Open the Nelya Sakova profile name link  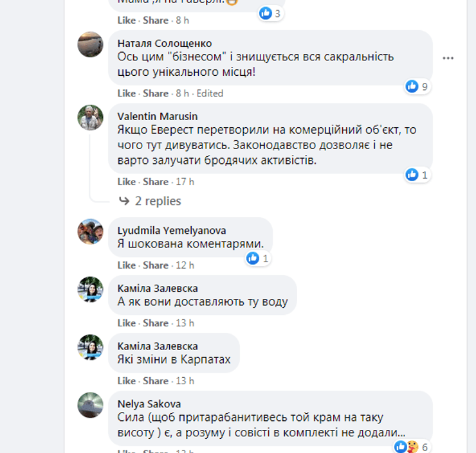tap(149, 404)
